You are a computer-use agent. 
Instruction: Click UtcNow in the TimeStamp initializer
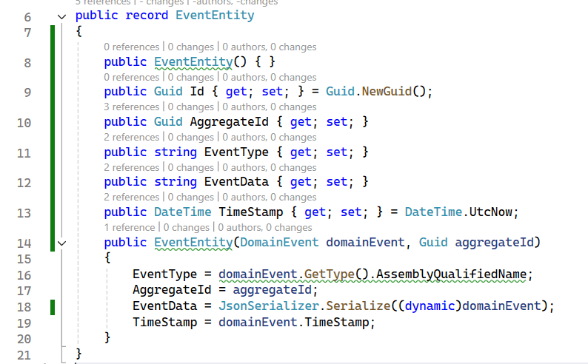pyautogui.click(x=491, y=212)
